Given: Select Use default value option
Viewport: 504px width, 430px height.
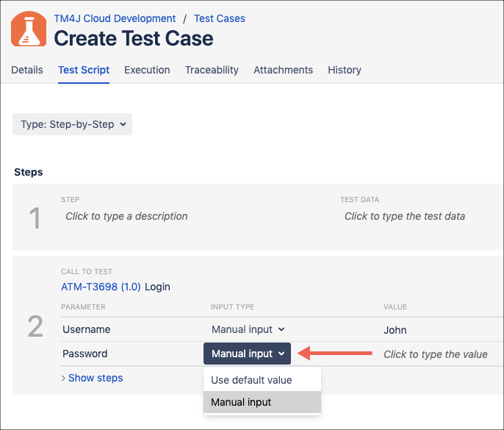Looking at the screenshot, I should (251, 380).
